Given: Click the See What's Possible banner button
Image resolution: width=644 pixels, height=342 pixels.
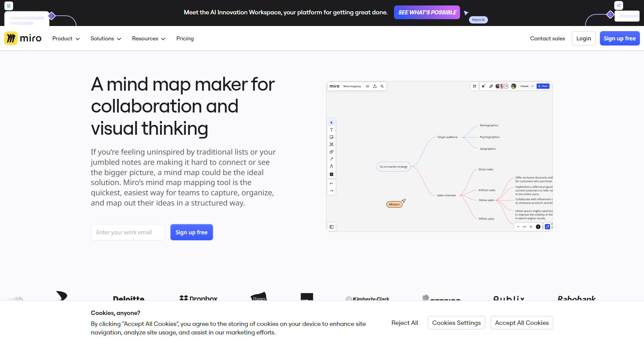Looking at the screenshot, I should [427, 12].
